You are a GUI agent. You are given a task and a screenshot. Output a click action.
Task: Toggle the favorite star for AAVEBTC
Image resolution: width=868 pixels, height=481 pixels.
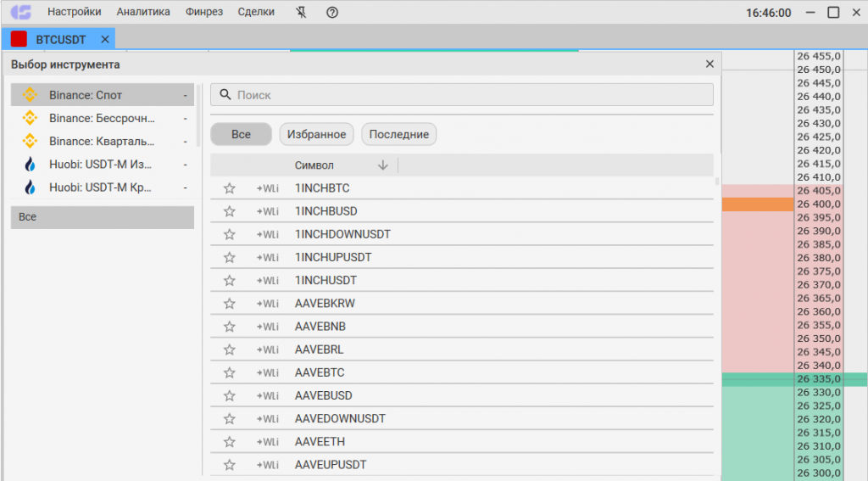(229, 372)
